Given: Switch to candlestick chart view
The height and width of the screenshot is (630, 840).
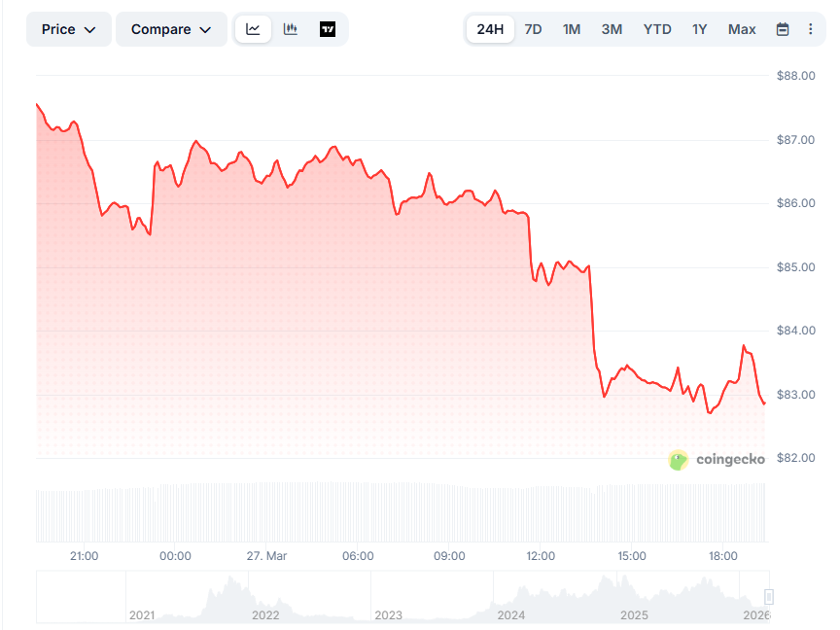Looking at the screenshot, I should tap(290, 29).
